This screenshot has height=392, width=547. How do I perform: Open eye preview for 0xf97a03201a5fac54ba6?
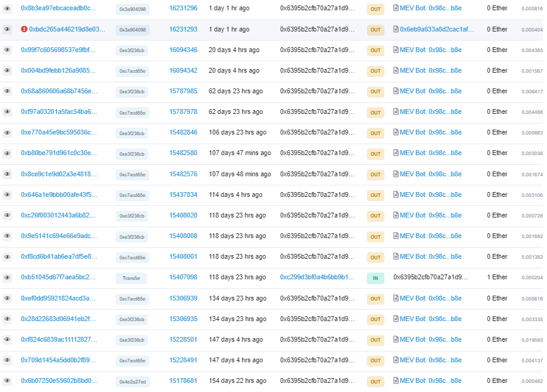coord(7,112)
